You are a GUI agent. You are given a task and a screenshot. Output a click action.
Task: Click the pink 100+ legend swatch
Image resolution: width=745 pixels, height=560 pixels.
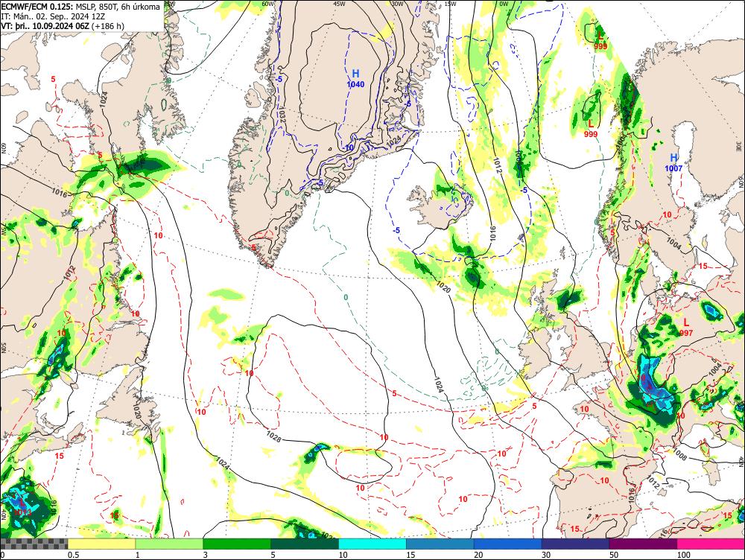click(x=711, y=544)
